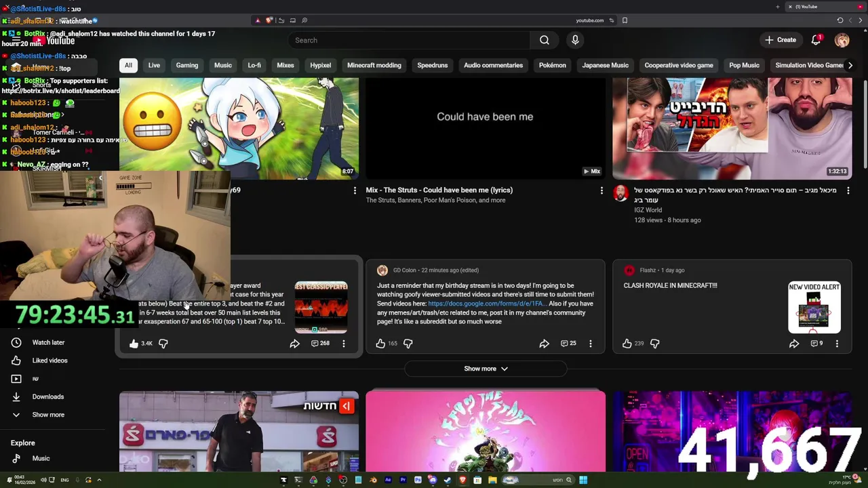Screen dimensions: 868x488
Task: Like the GD Colon post with 165 likes
Action: pyautogui.click(x=380, y=344)
